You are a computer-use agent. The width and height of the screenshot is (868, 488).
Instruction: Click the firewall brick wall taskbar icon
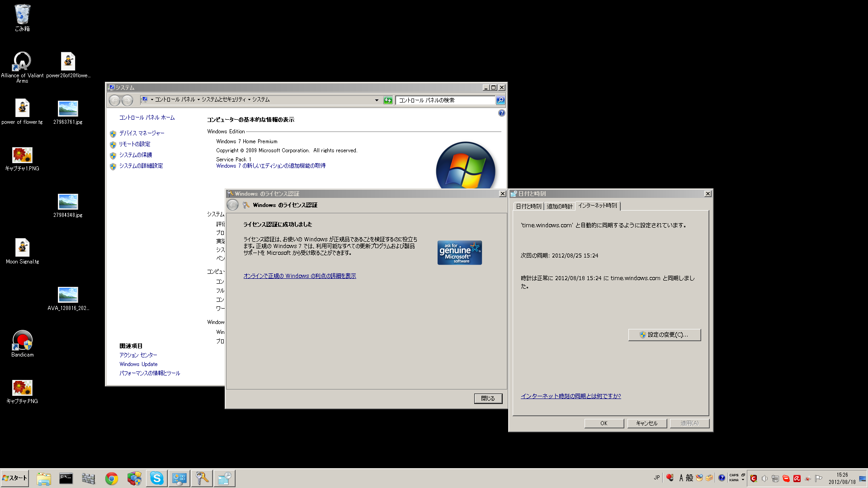point(89,479)
